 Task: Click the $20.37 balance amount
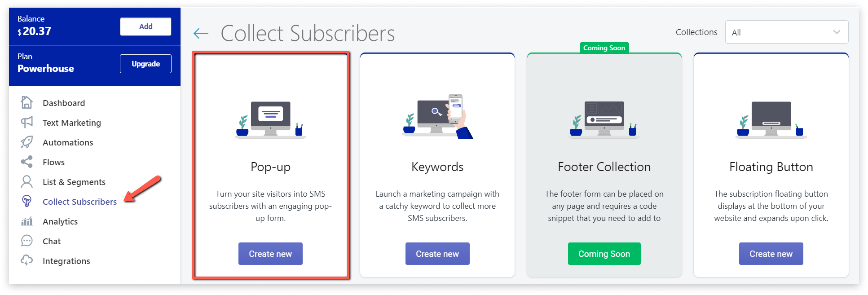[34, 31]
